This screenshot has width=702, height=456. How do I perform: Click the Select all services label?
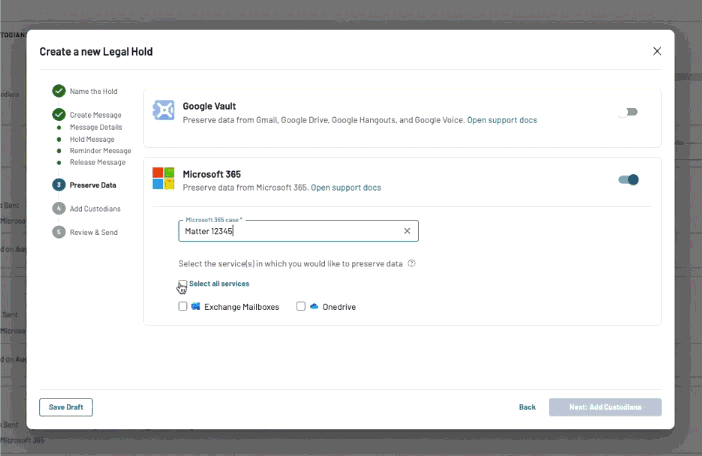[x=219, y=284]
